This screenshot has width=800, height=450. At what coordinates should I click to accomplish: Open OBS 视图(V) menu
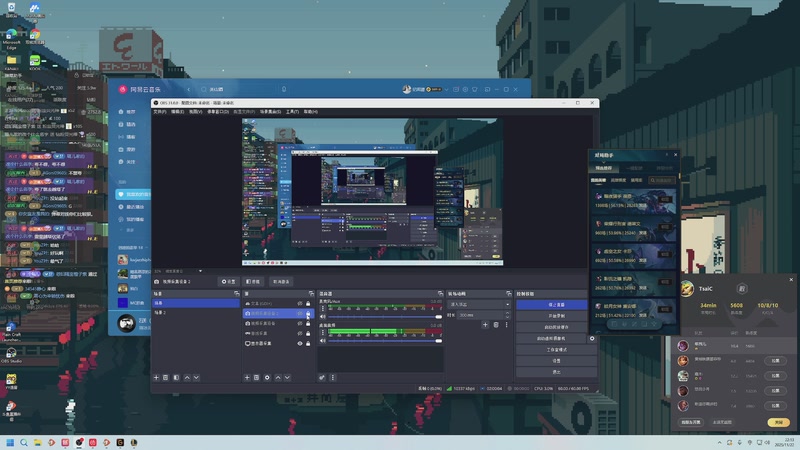click(x=195, y=112)
